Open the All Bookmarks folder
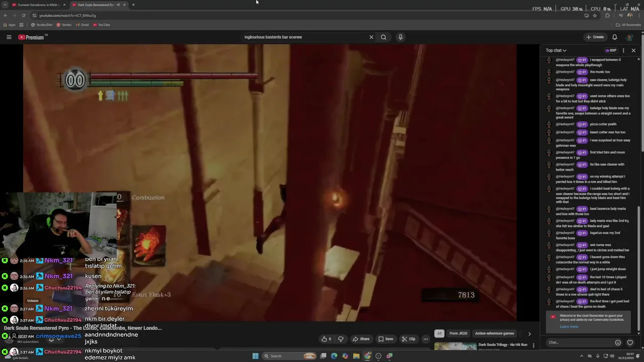The height and width of the screenshot is (362, 644). [x=628, y=25]
